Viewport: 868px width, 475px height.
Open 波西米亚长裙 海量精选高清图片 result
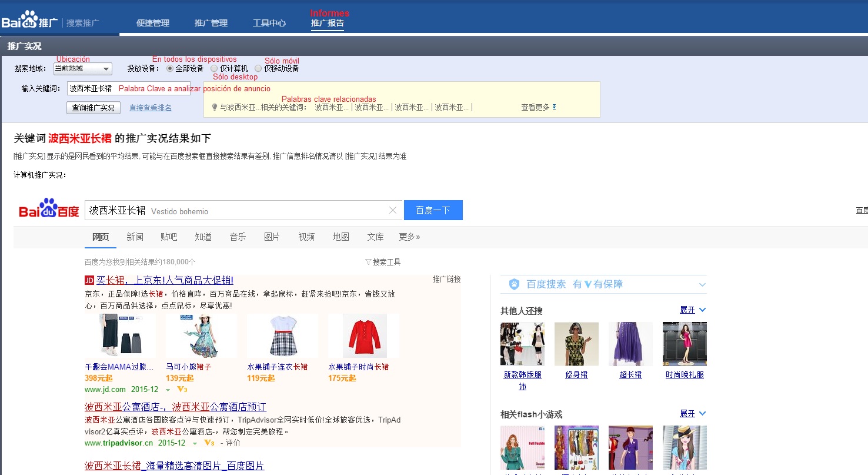click(174, 466)
